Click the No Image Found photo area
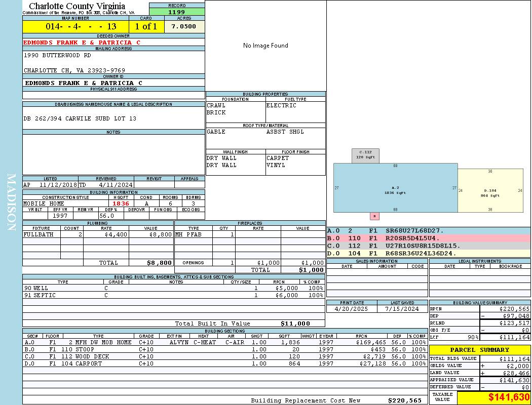 coord(265,46)
